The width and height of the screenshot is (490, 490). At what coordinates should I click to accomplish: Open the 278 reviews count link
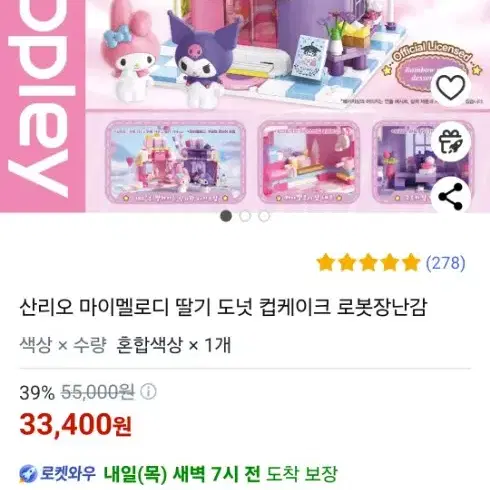pyautogui.click(x=446, y=263)
